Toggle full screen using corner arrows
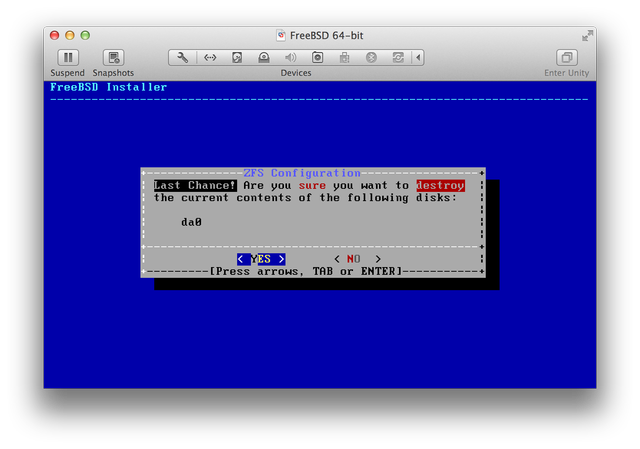640x449 pixels. point(587,36)
